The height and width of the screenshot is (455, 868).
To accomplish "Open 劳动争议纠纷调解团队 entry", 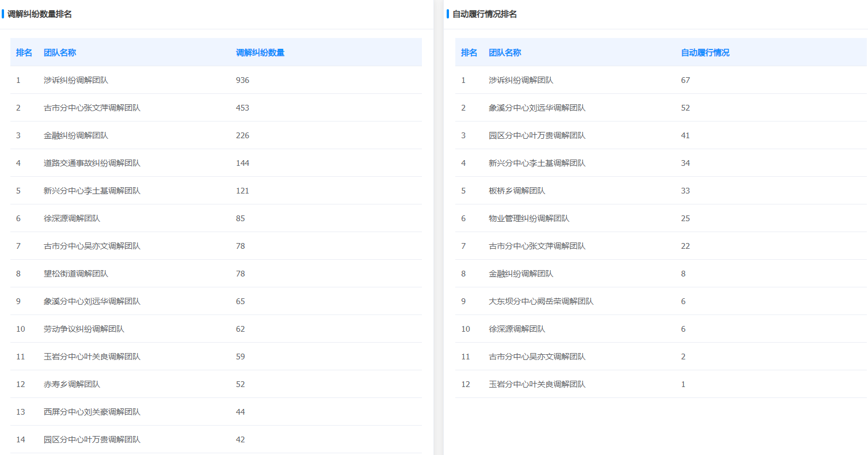I will (84, 329).
